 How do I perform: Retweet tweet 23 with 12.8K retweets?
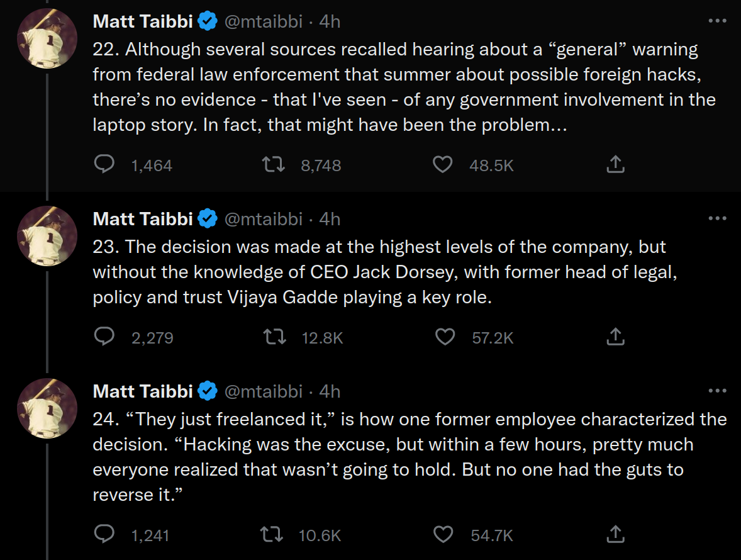point(274,337)
